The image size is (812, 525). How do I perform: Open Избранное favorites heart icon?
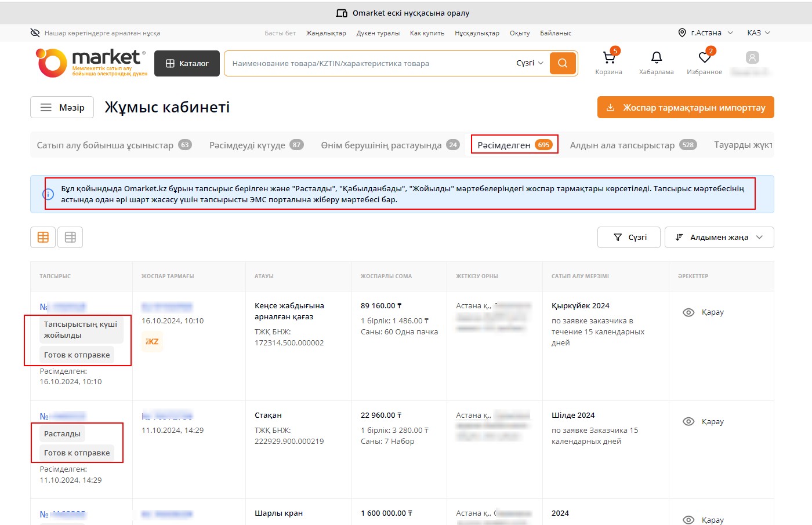[704, 58]
